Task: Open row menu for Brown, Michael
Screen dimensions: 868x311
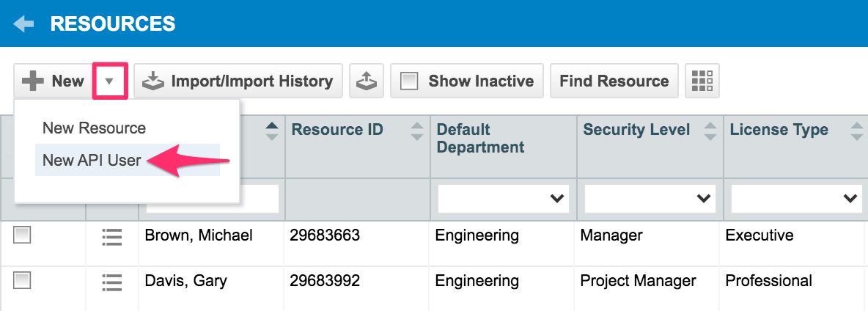Action: tap(111, 236)
